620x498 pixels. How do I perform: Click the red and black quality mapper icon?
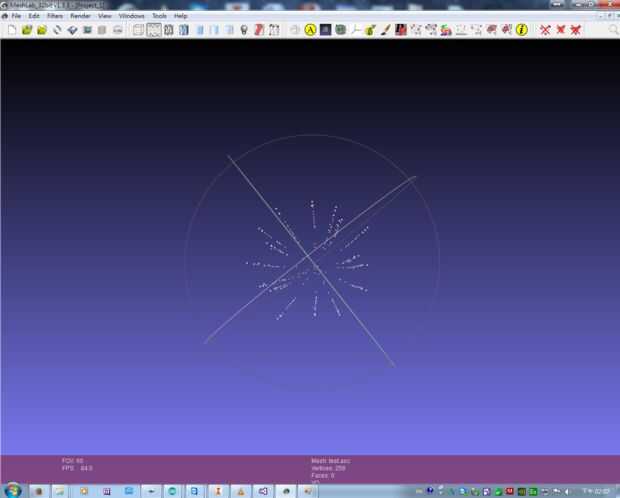tap(401, 30)
